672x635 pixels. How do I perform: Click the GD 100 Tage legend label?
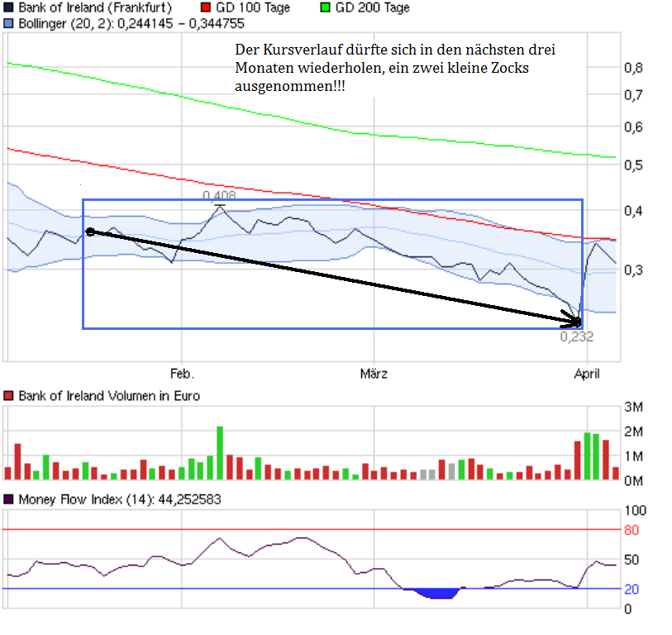pyautogui.click(x=253, y=7)
